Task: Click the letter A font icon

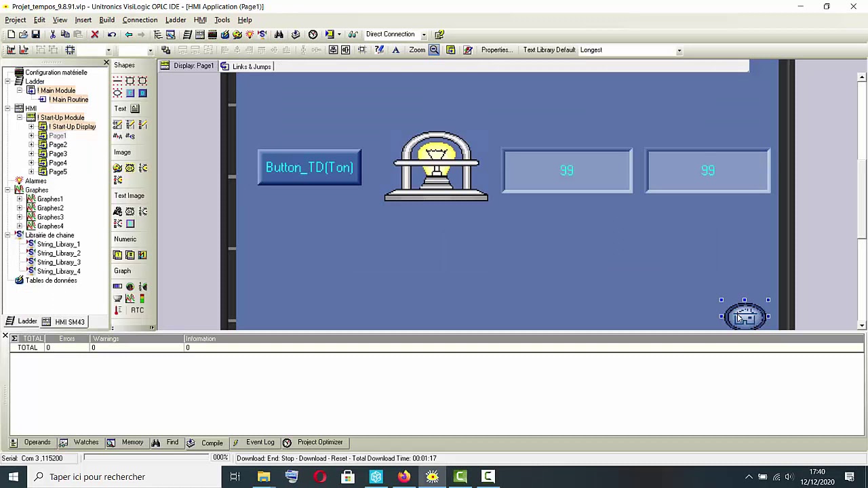Action: tap(395, 49)
